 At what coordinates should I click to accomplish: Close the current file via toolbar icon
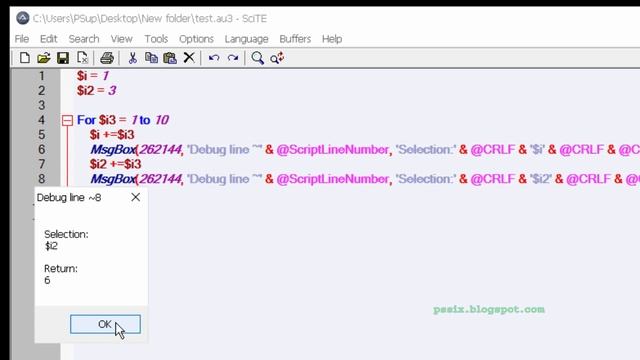82,58
